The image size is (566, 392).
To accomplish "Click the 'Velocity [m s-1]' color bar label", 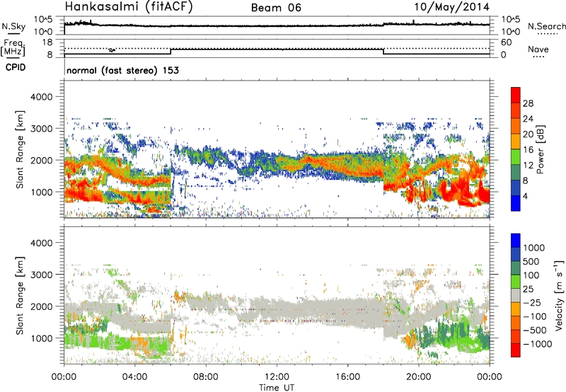I will (559, 295).
